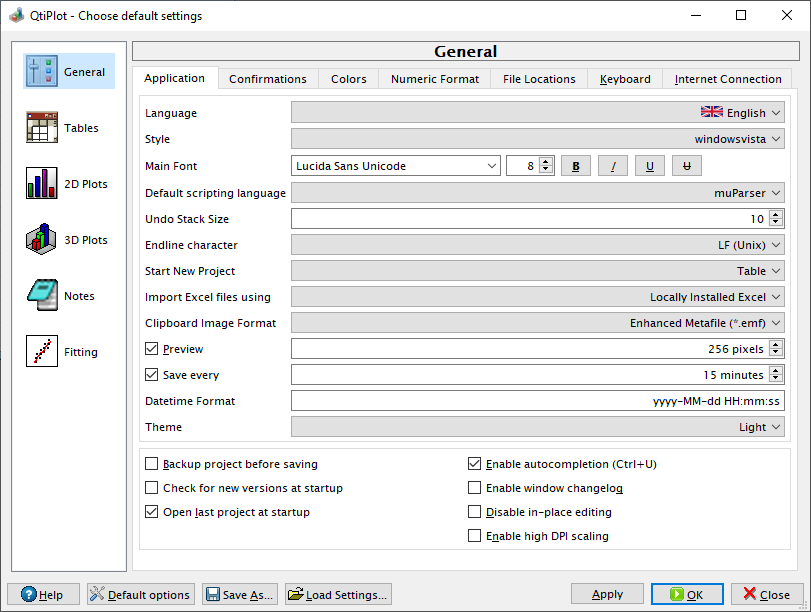Open the Tables settings icon
The height and width of the screenshot is (612, 811).
pos(41,127)
